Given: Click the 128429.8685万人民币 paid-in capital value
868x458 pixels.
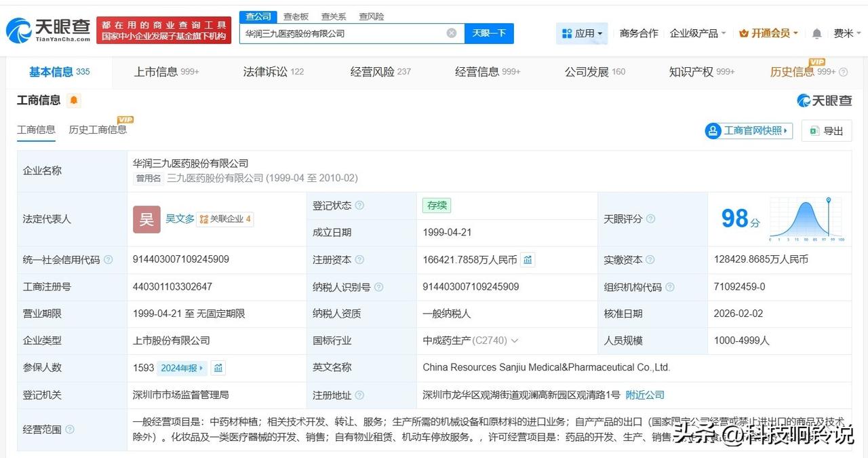Looking at the screenshot, I should tap(761, 259).
